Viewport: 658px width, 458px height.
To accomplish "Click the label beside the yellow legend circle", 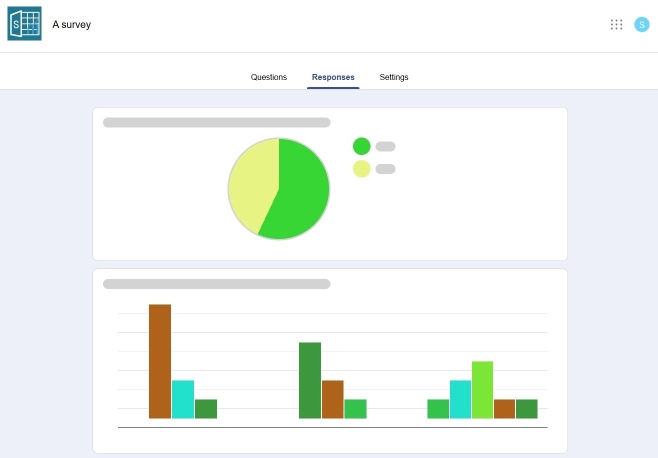I will point(385,168).
